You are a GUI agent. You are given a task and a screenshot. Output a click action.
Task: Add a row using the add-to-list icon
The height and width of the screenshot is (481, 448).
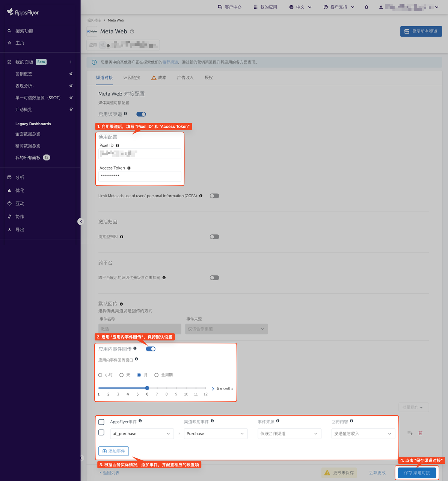tap(409, 433)
